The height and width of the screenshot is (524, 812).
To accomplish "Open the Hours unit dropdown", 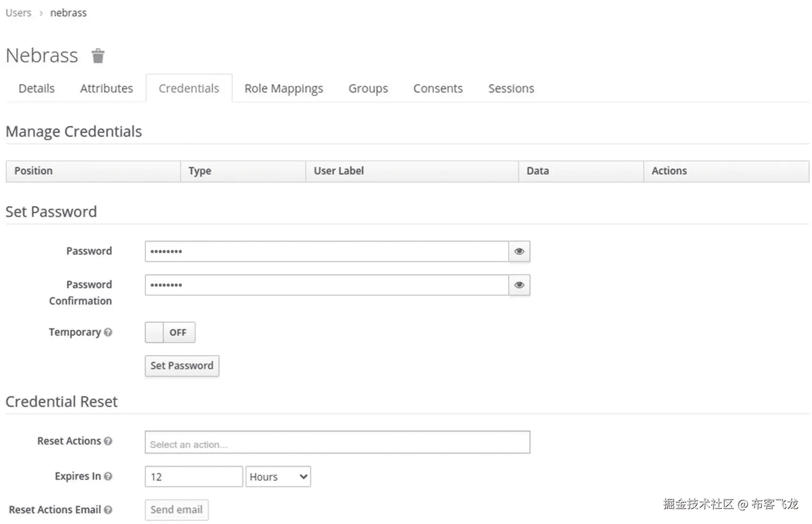I will point(278,477).
